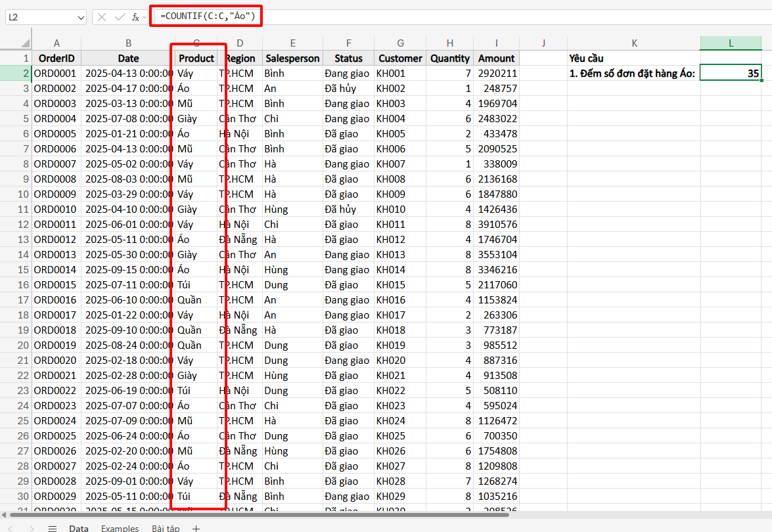Click the scroll left arrow of scrollbar
Viewport: 772px width, 532px height.
click(3, 515)
